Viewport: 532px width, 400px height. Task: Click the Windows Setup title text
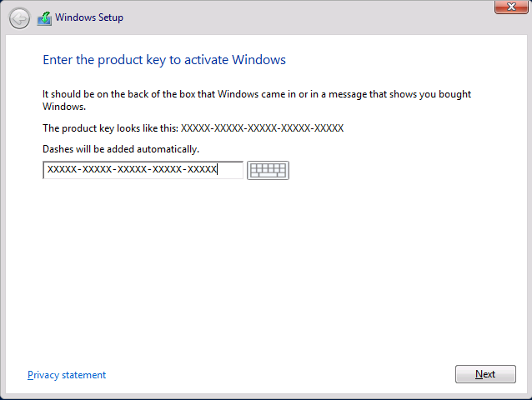[89, 17]
